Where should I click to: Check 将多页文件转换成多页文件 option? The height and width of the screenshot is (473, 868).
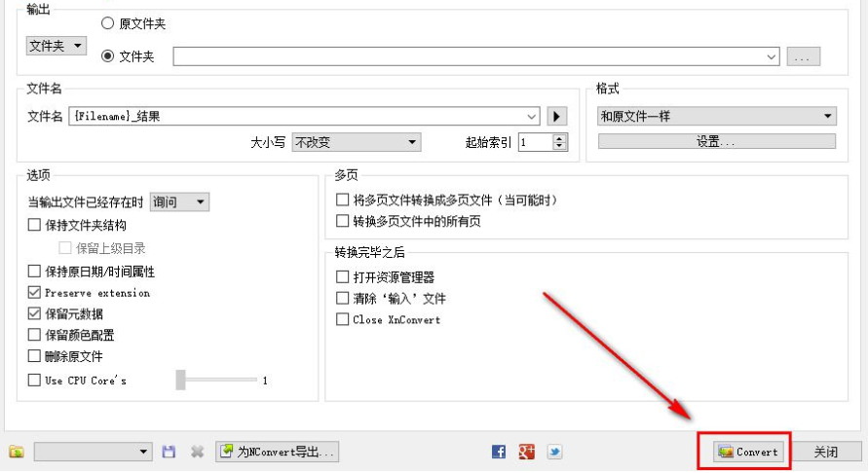[x=343, y=200]
